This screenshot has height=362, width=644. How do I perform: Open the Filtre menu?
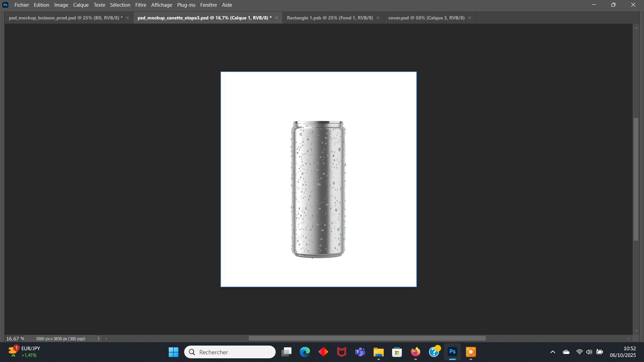pos(141,5)
